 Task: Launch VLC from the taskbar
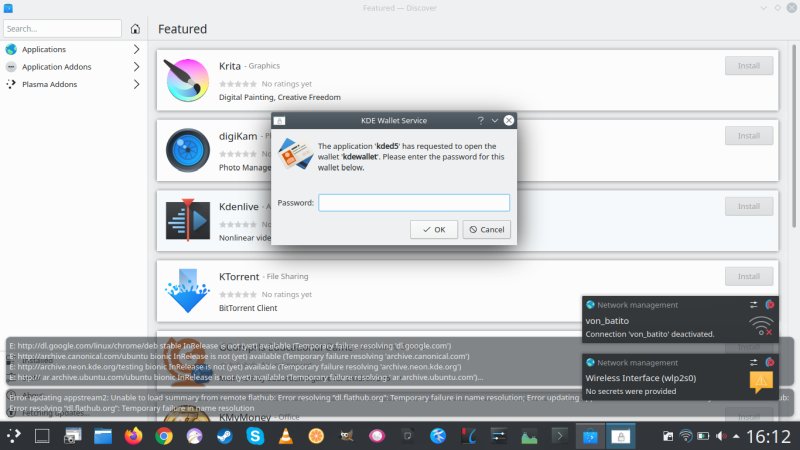coord(286,436)
